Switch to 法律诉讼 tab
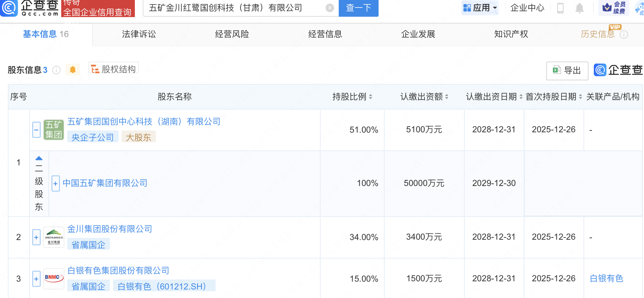 tap(139, 34)
